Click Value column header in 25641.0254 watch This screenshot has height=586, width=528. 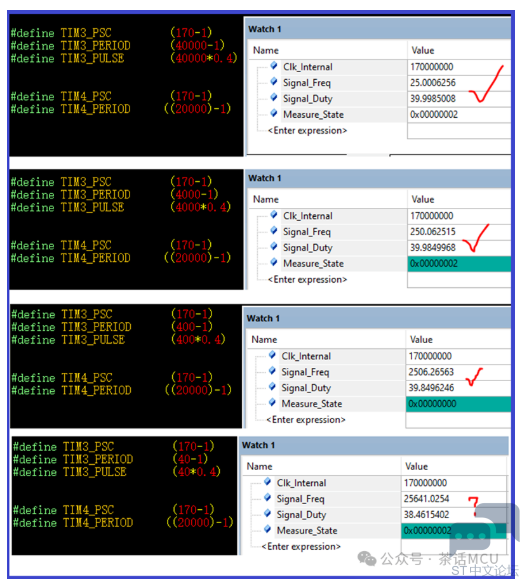pyautogui.click(x=416, y=466)
